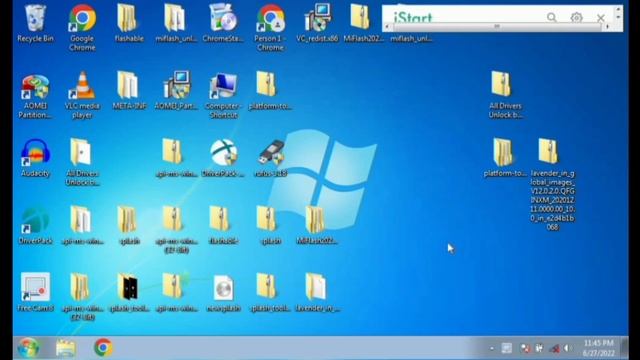
Task: Open the Windows Start menu orb
Action: pyautogui.click(x=28, y=348)
